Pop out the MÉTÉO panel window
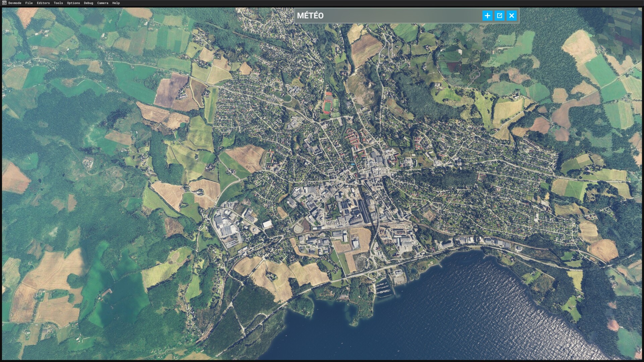This screenshot has height=362, width=644. point(499,15)
